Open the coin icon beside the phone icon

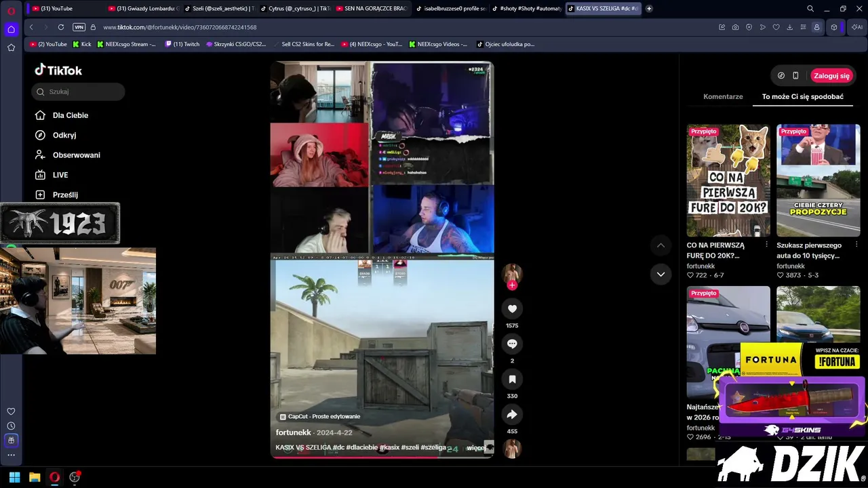(x=781, y=76)
